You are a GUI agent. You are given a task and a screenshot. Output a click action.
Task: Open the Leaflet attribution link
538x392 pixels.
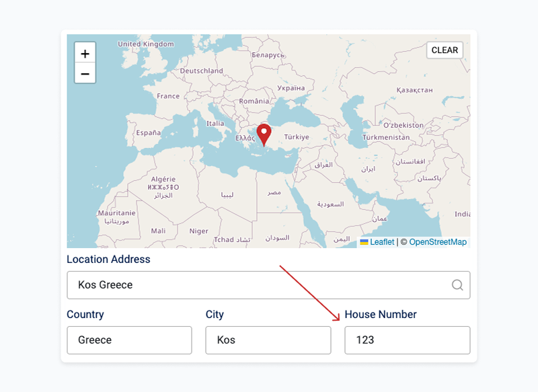point(381,242)
